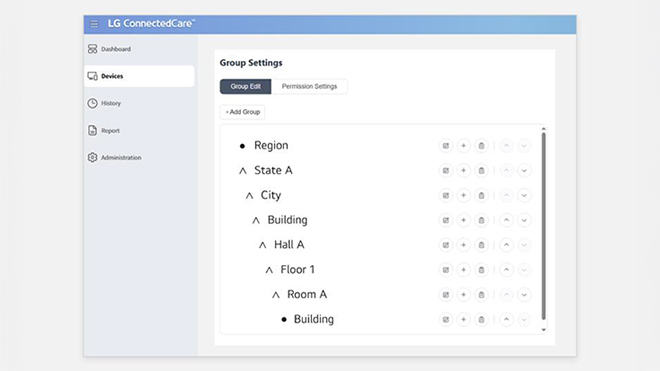The height and width of the screenshot is (371, 660).
Task: Switch to the Permission Settings tab
Action: pyautogui.click(x=309, y=86)
